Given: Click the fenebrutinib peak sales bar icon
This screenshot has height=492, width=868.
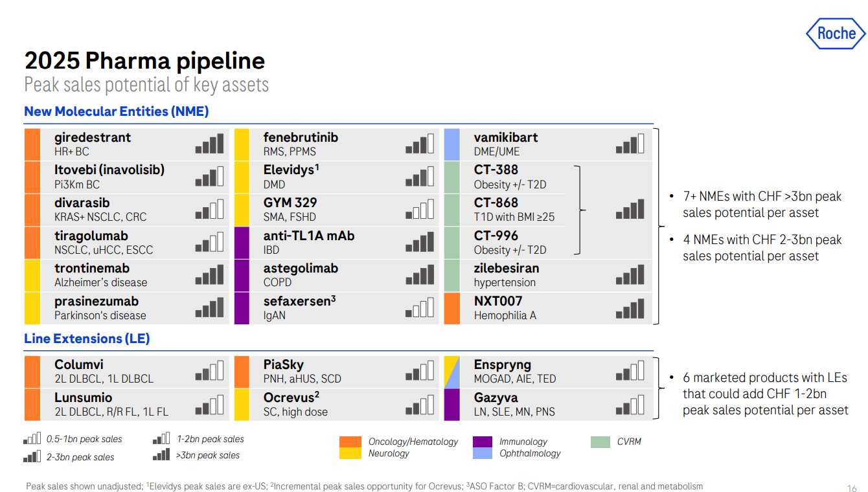Looking at the screenshot, I should pyautogui.click(x=420, y=144).
